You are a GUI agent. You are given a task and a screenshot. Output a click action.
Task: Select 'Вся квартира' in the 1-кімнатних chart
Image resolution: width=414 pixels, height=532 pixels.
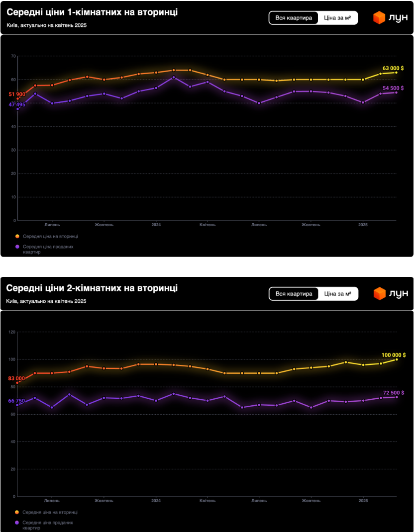[294, 18]
